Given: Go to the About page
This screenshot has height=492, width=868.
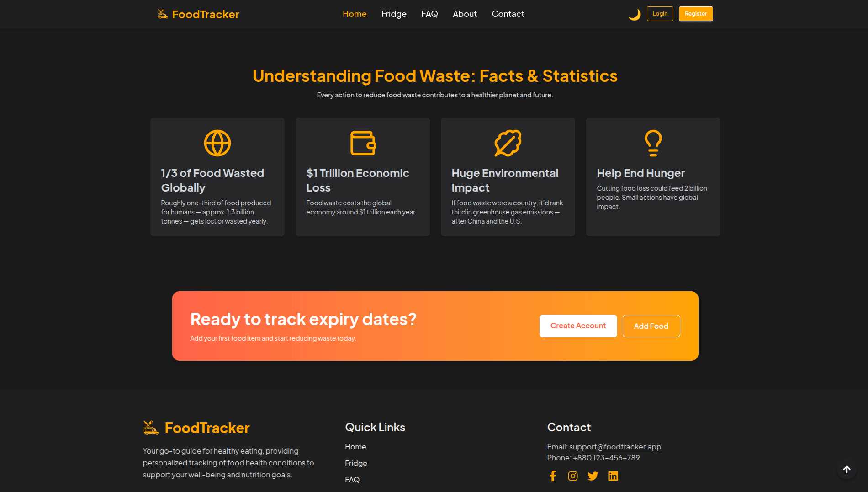Looking at the screenshot, I should (465, 14).
